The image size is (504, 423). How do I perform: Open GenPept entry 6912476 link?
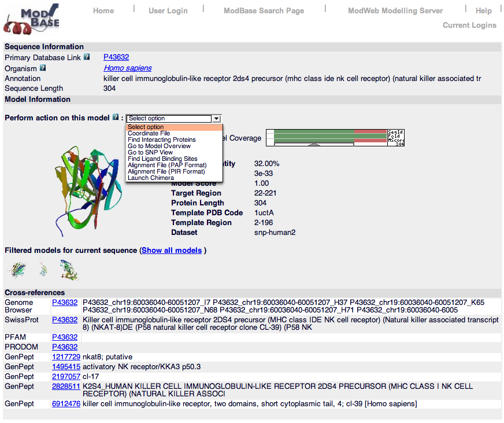[66, 403]
